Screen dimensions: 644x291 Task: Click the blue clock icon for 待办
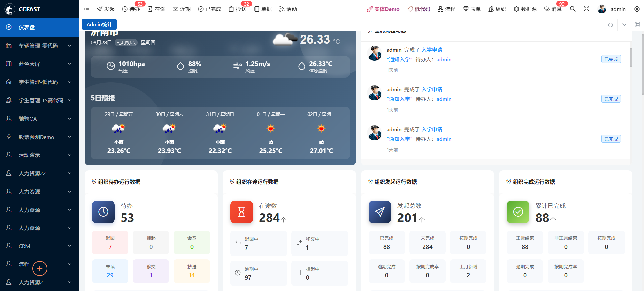tap(103, 212)
